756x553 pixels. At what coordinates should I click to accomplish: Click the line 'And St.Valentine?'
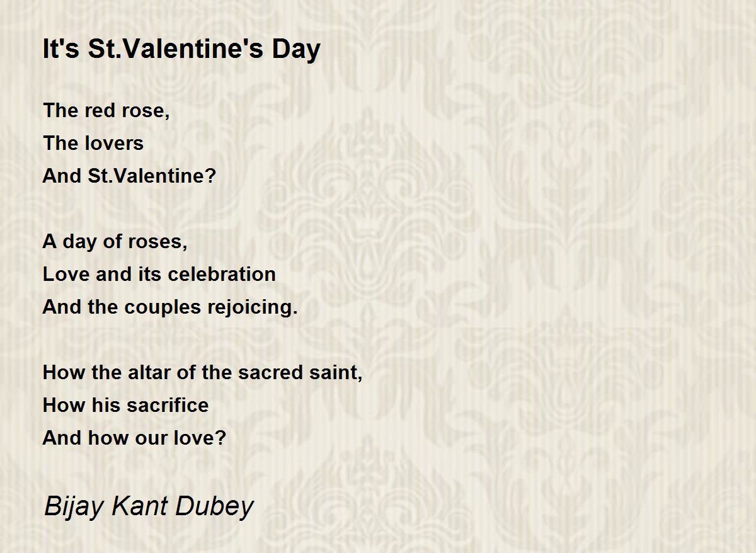129,176
